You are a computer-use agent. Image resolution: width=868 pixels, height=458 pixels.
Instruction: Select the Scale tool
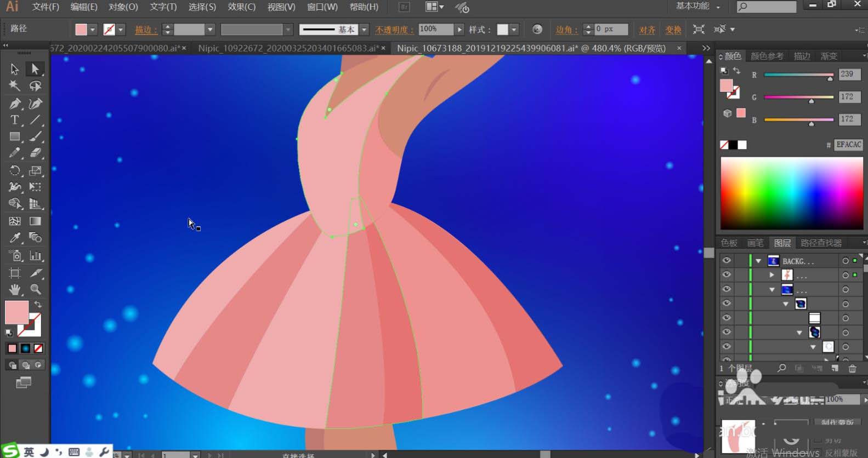35,171
